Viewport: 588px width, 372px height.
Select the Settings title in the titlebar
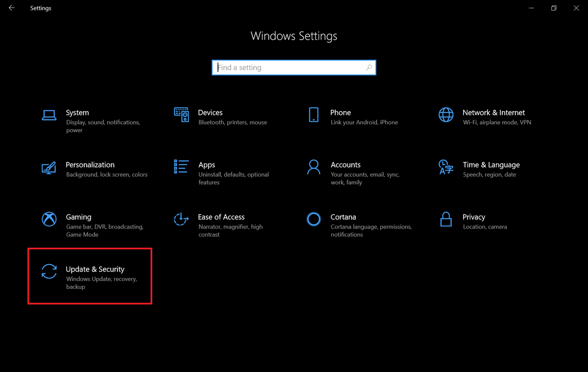pyautogui.click(x=41, y=8)
